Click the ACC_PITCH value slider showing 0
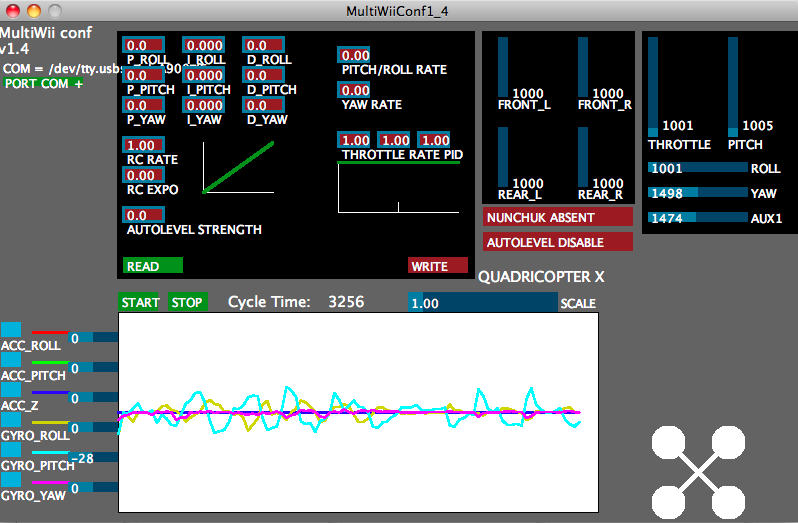The height and width of the screenshot is (523, 798). tap(93, 367)
